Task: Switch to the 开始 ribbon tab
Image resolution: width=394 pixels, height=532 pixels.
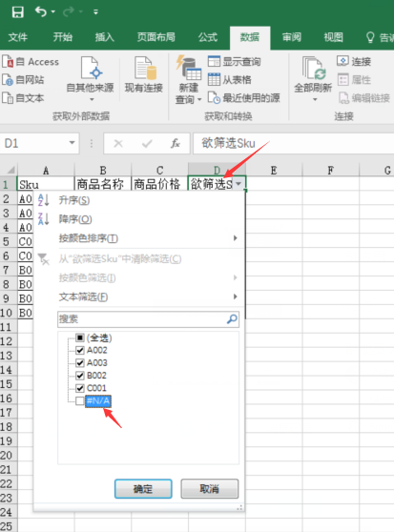Action: (x=63, y=37)
